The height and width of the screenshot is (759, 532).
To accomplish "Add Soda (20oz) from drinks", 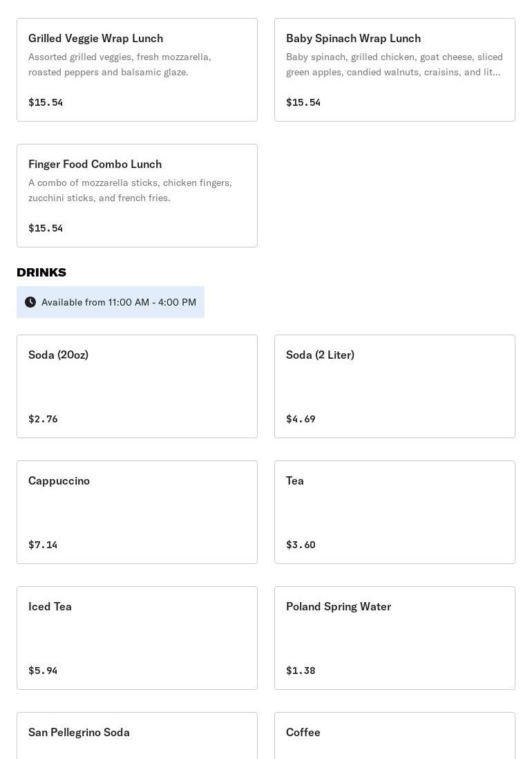I will click(137, 386).
